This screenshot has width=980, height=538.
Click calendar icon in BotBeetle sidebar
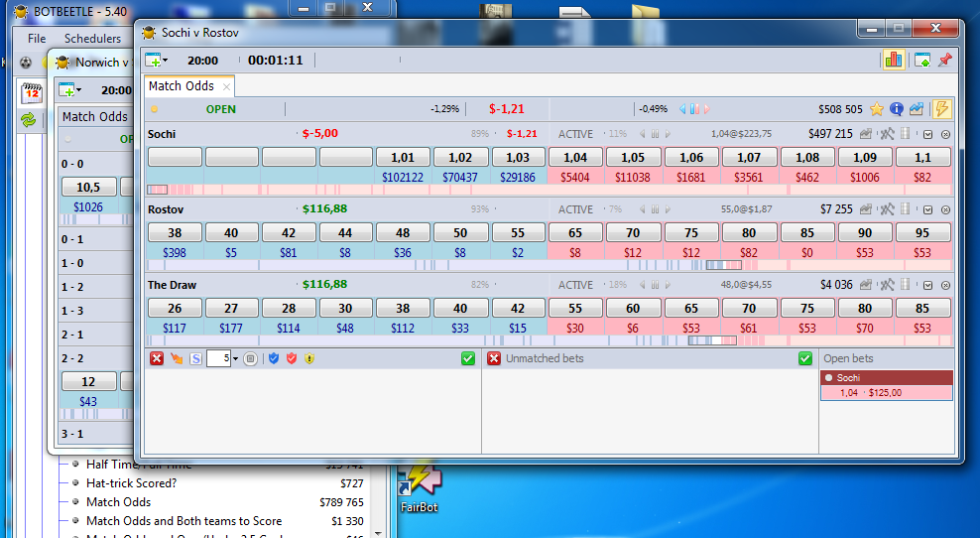[x=32, y=92]
